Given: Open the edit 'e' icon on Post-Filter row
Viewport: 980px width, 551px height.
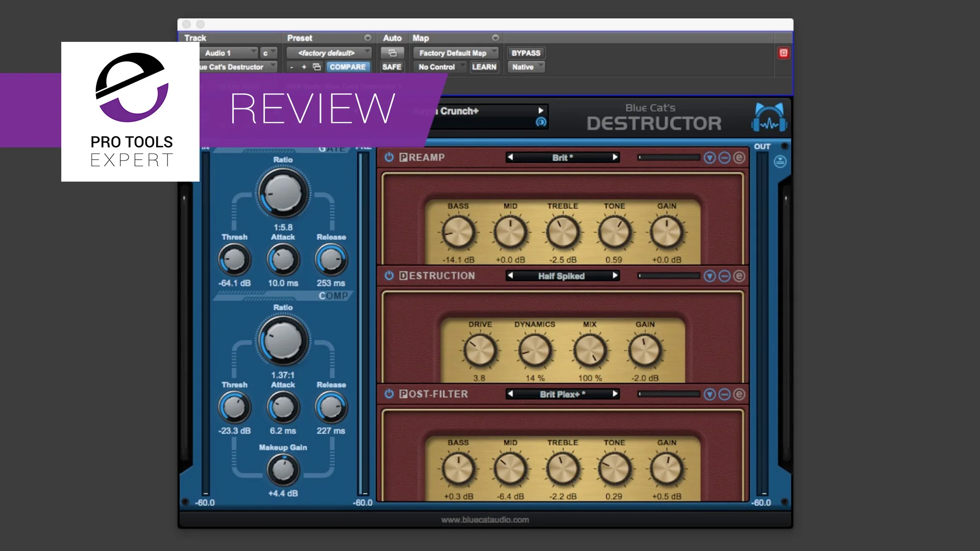Looking at the screenshot, I should tap(739, 394).
